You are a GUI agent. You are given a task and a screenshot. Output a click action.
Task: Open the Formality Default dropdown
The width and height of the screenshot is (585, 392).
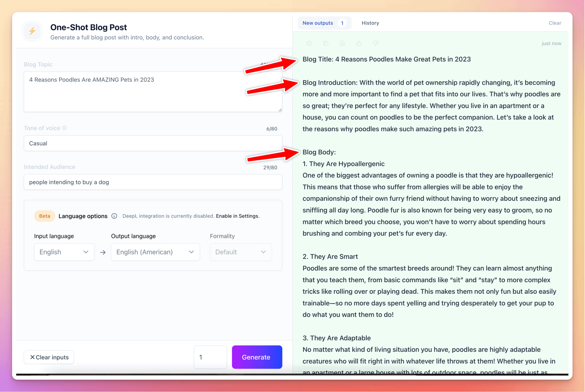tap(240, 252)
